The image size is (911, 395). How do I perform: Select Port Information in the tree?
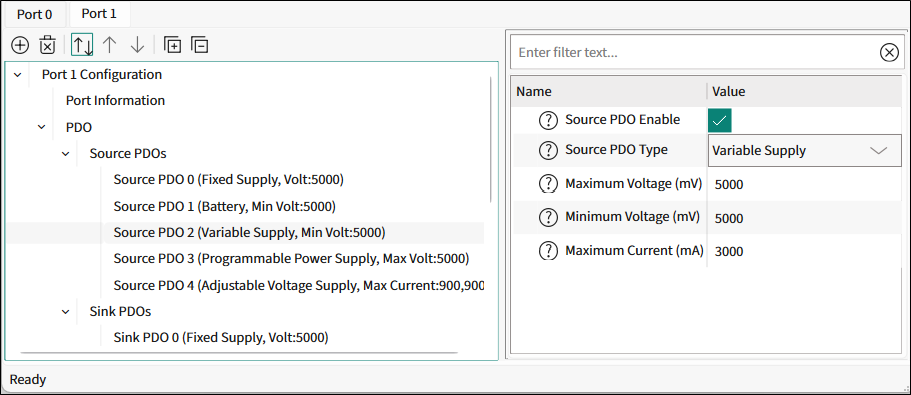tap(115, 100)
